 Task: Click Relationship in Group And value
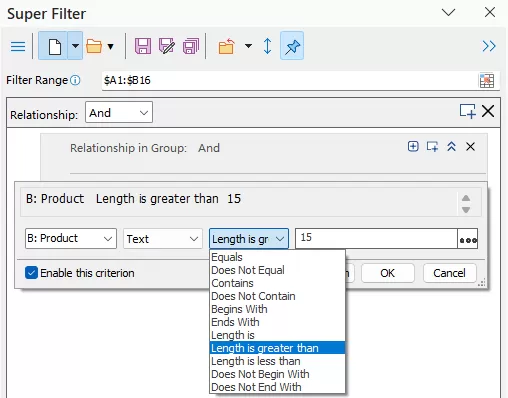209,148
